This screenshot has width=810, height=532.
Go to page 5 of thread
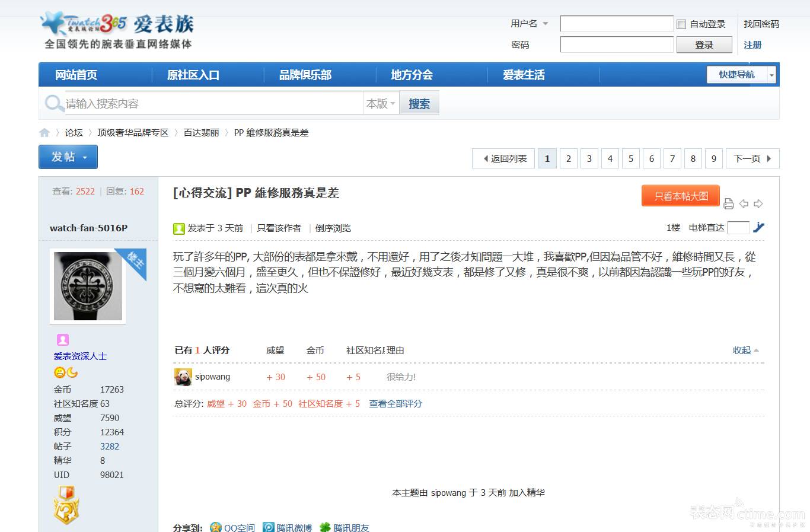(x=631, y=158)
